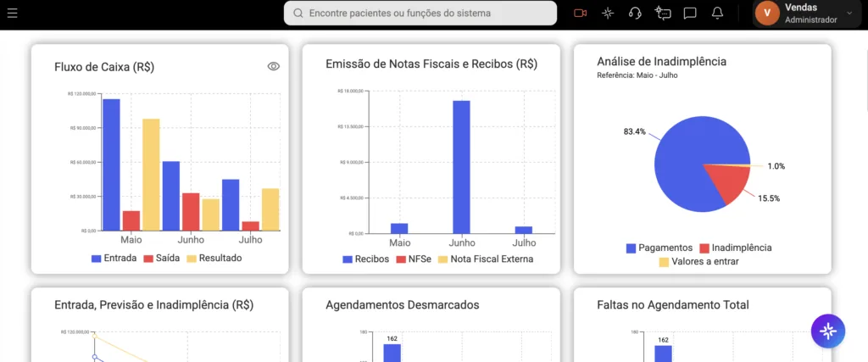The width and height of the screenshot is (868, 362).
Task: Click Junho red Saída bar
Action: (x=191, y=212)
